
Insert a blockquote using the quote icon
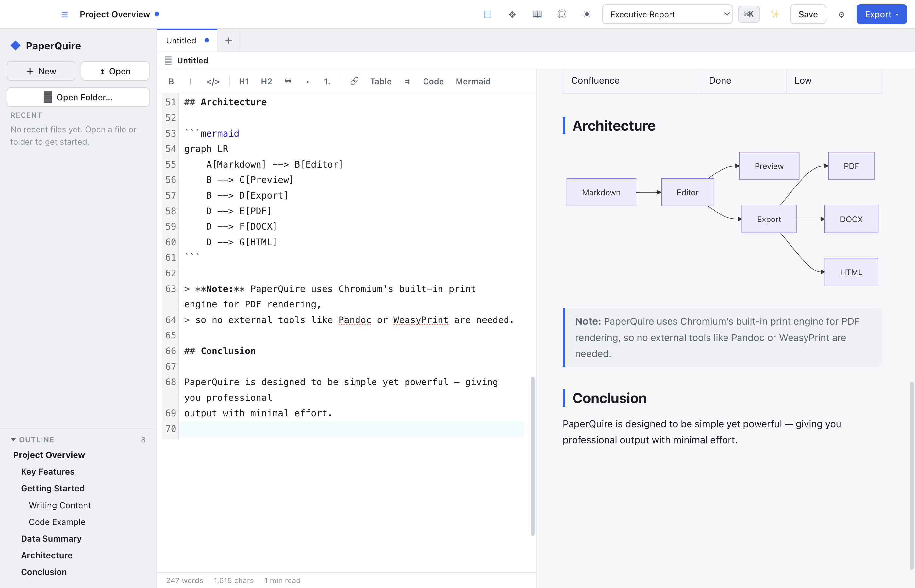288,81
